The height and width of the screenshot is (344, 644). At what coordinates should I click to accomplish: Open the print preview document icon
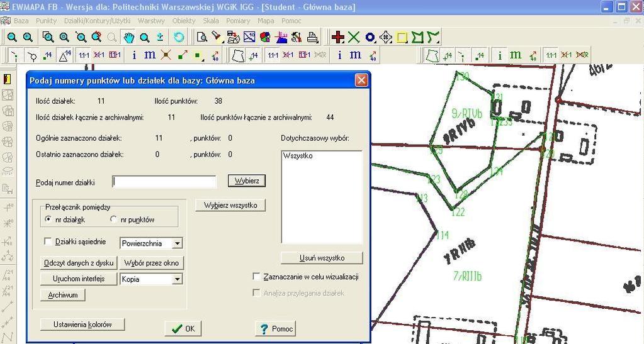pyautogui.click(x=201, y=37)
